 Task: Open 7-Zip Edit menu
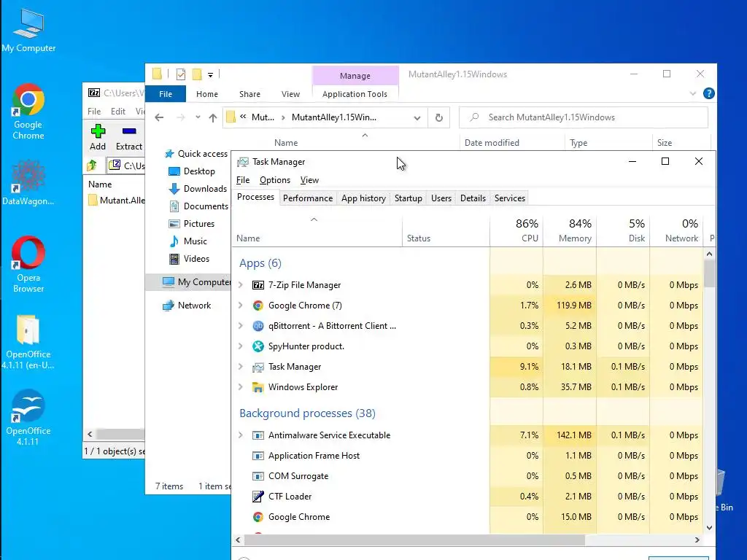[117, 111]
